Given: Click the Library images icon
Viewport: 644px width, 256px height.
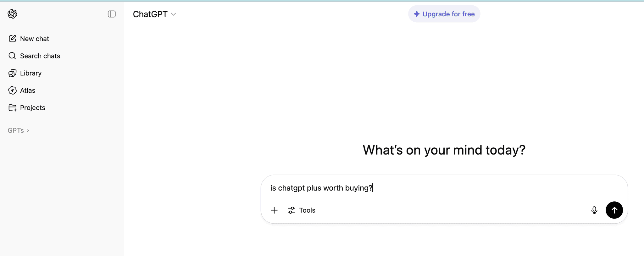Looking at the screenshot, I should pyautogui.click(x=12, y=73).
